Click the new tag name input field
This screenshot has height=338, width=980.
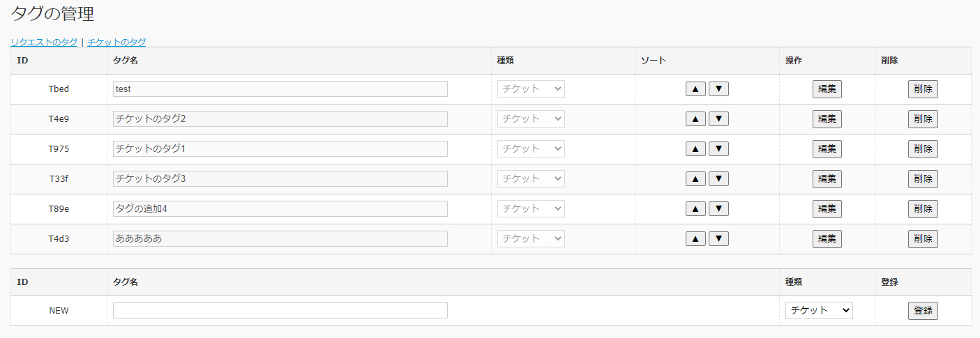pyautogui.click(x=280, y=311)
